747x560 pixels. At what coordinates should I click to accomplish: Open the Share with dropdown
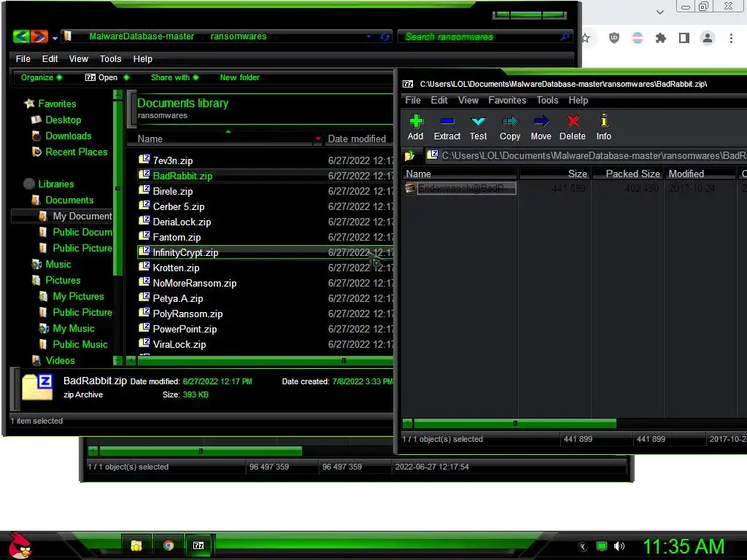click(174, 77)
